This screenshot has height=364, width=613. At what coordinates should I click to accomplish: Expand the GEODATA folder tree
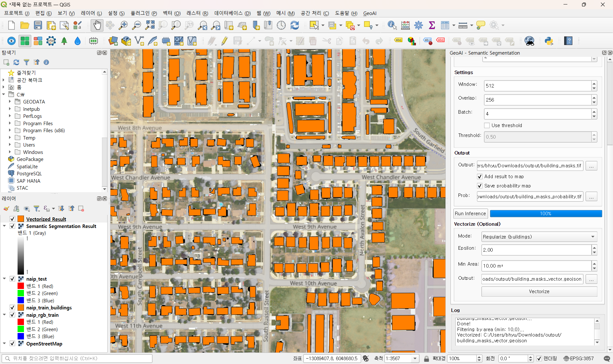(x=10, y=102)
